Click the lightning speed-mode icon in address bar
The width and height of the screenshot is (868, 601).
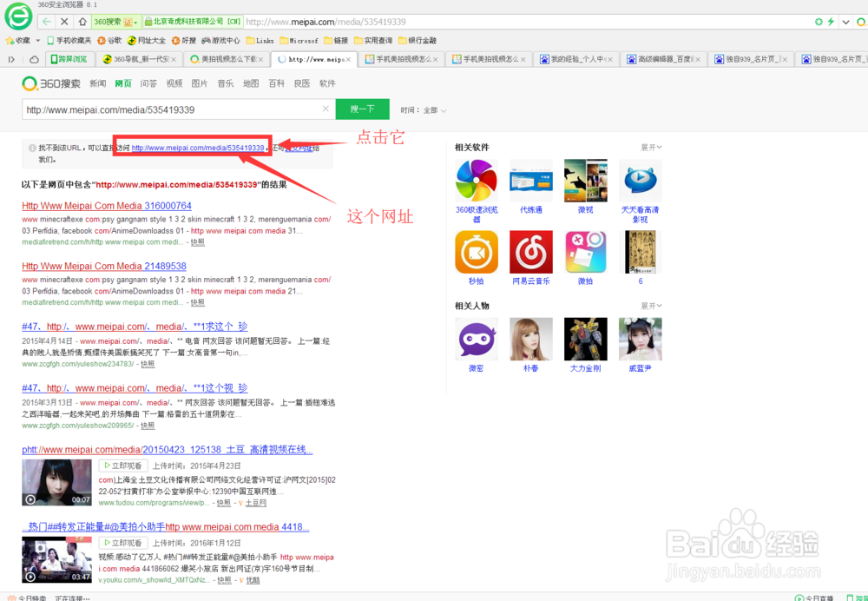click(x=831, y=22)
